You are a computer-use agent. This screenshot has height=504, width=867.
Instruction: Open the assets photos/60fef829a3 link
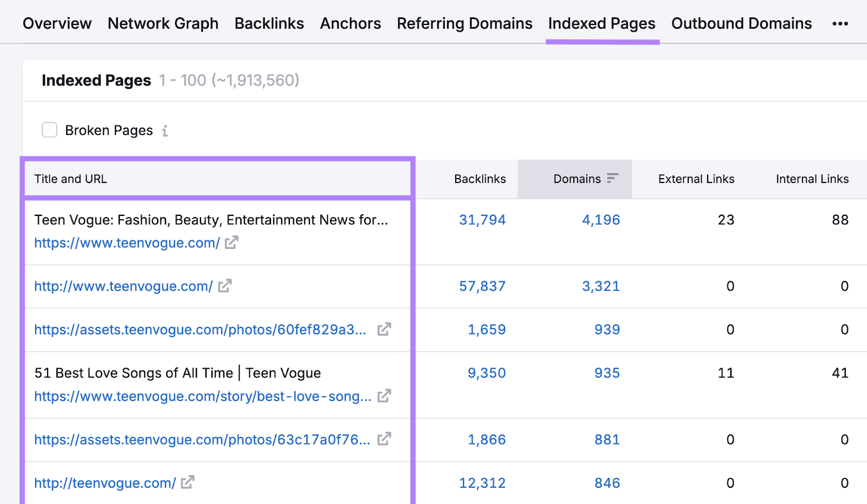click(x=200, y=330)
